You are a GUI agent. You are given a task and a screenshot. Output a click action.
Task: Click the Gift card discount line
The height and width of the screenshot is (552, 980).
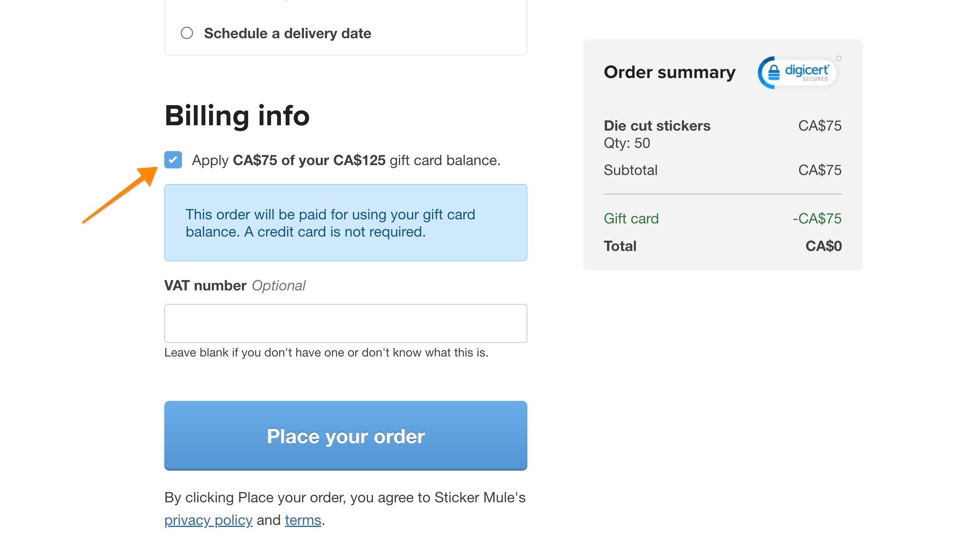631,218
